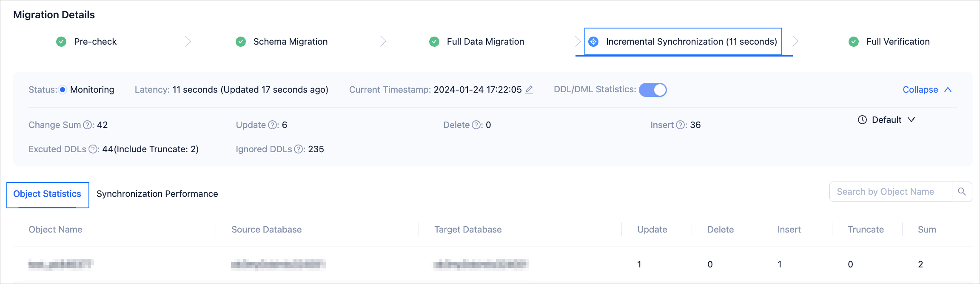Click the arrow after Schema Migration step
The width and height of the screenshot is (980, 284).
point(383,42)
